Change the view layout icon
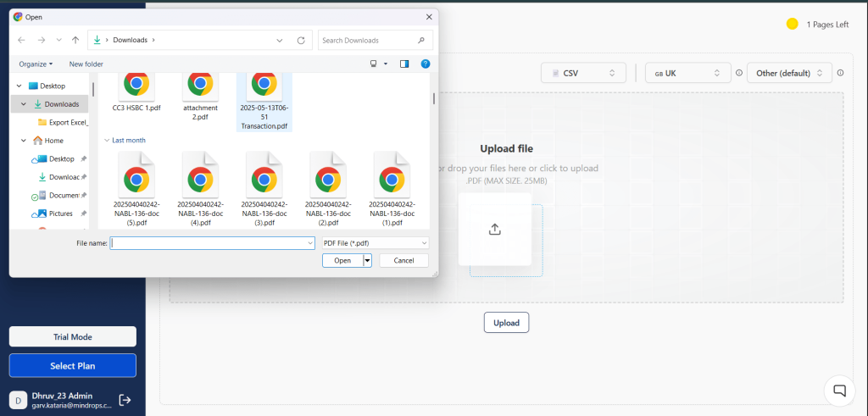This screenshot has height=416, width=868. (374, 64)
